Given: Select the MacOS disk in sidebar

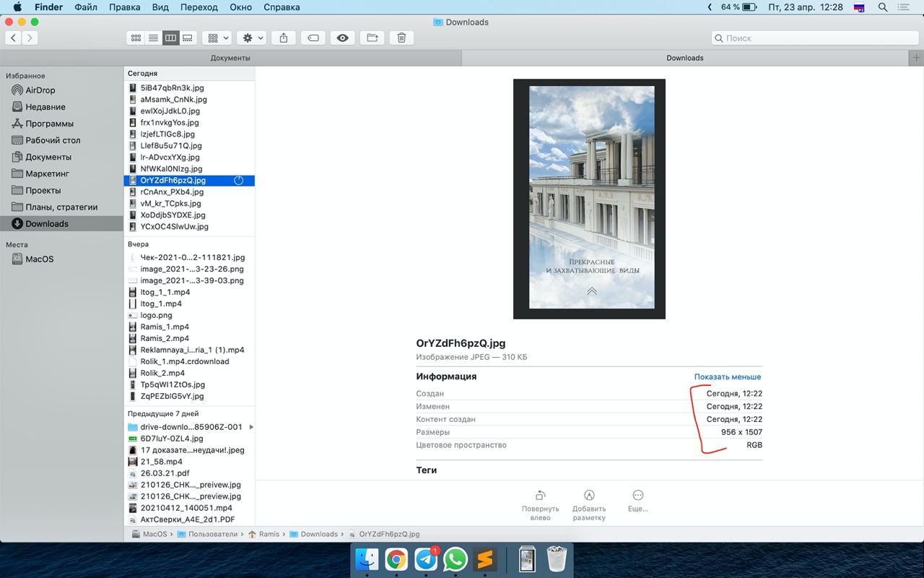Looking at the screenshot, I should (39, 259).
